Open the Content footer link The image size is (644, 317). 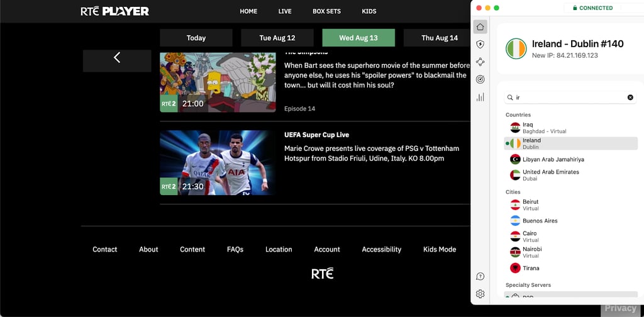[192, 249]
